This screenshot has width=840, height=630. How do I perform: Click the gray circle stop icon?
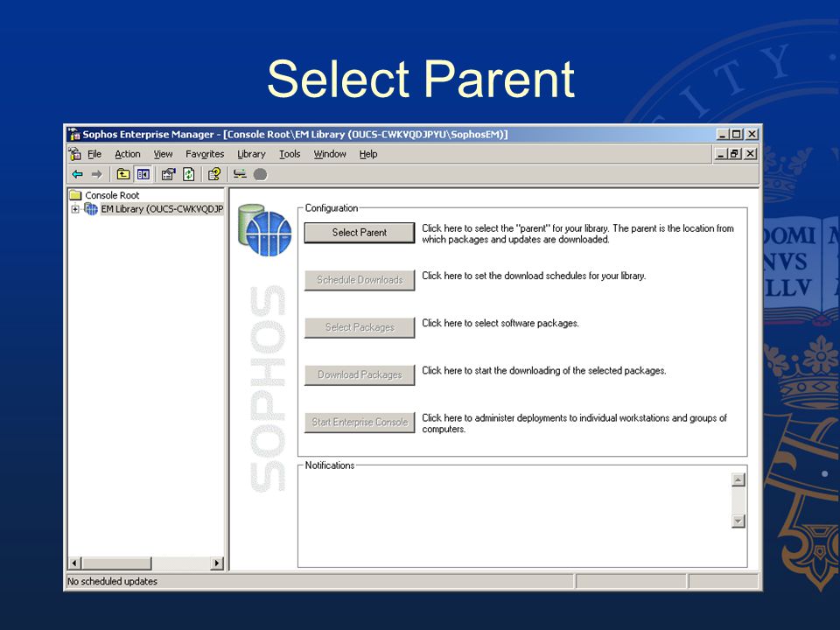261,174
